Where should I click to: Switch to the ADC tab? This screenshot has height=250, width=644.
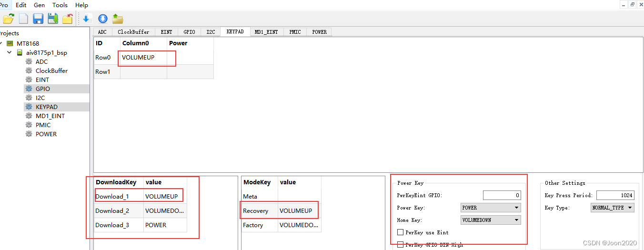pyautogui.click(x=102, y=32)
